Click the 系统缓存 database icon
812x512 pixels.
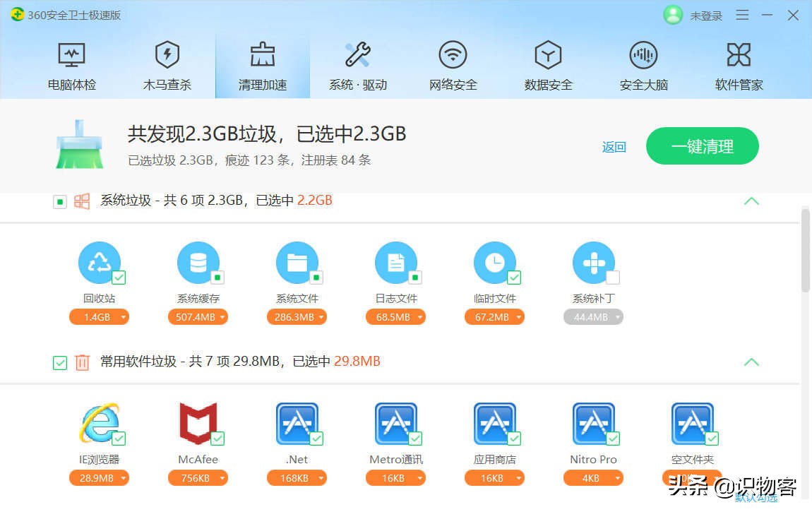pos(198,263)
